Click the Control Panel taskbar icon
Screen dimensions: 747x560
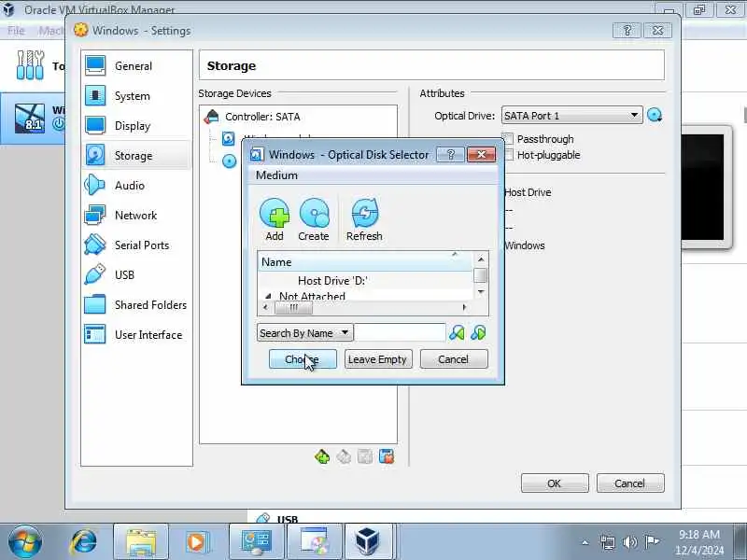coord(256,542)
